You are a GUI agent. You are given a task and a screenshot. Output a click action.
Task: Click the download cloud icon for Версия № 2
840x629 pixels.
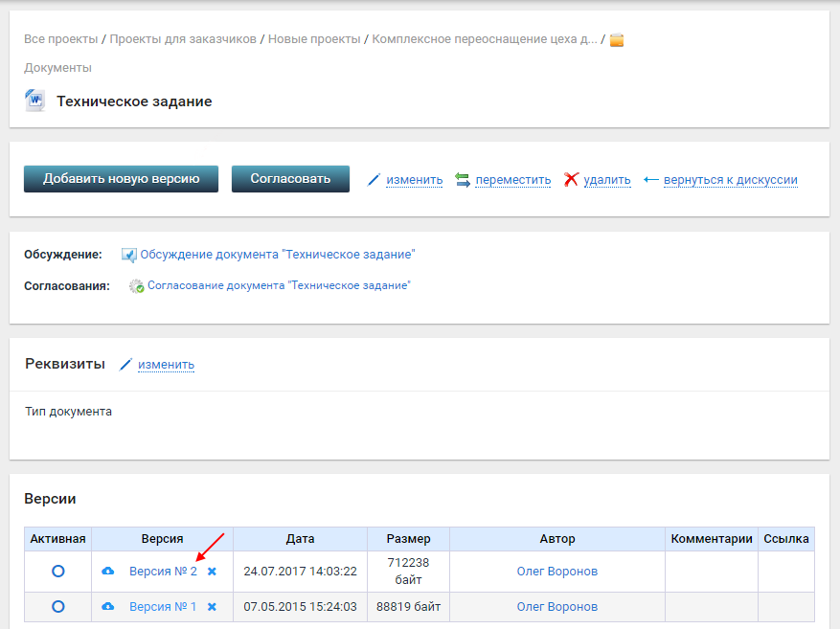click(x=108, y=572)
